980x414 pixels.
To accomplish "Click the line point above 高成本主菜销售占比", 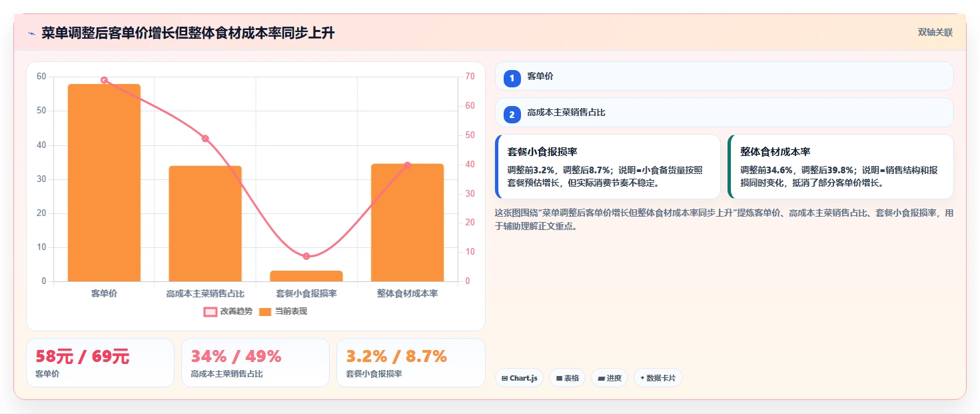I will (x=205, y=139).
